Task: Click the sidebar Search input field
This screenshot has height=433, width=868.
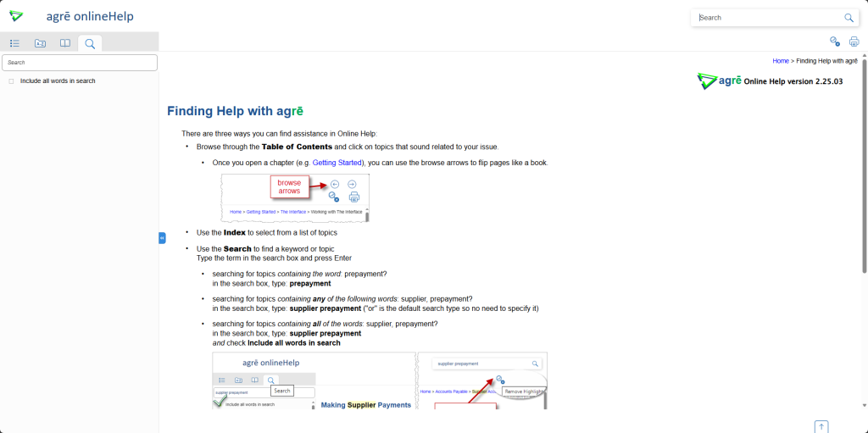Action: click(80, 63)
